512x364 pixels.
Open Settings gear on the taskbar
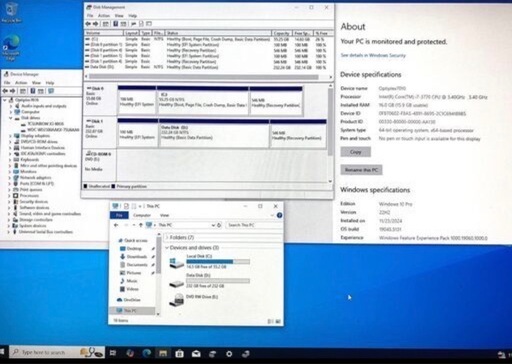pos(229,353)
